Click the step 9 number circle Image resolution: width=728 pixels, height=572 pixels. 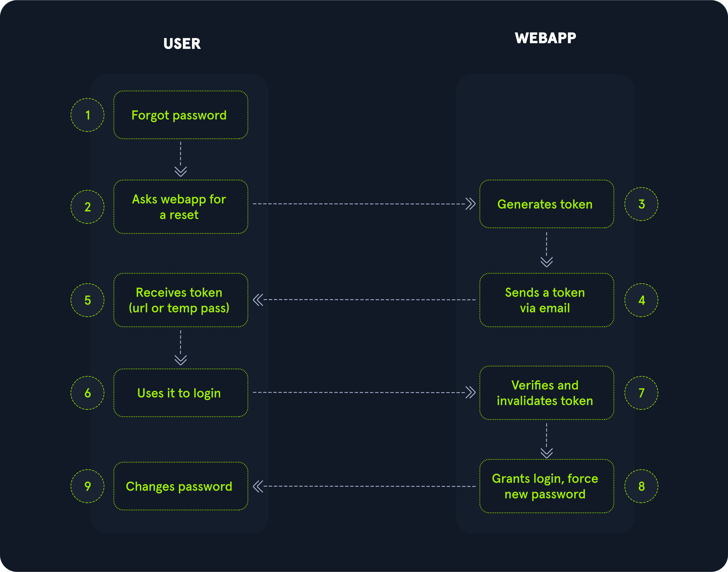[x=87, y=486]
